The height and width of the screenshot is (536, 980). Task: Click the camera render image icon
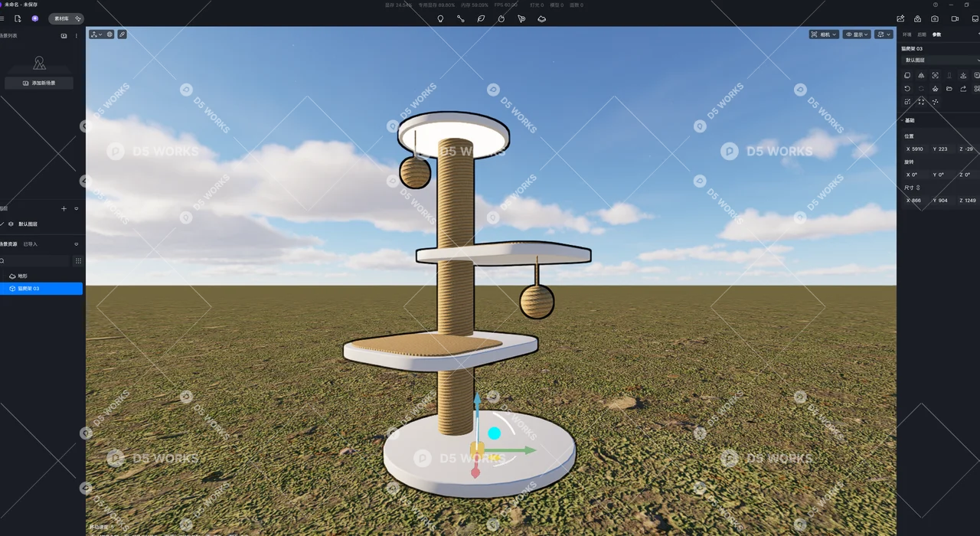[935, 18]
